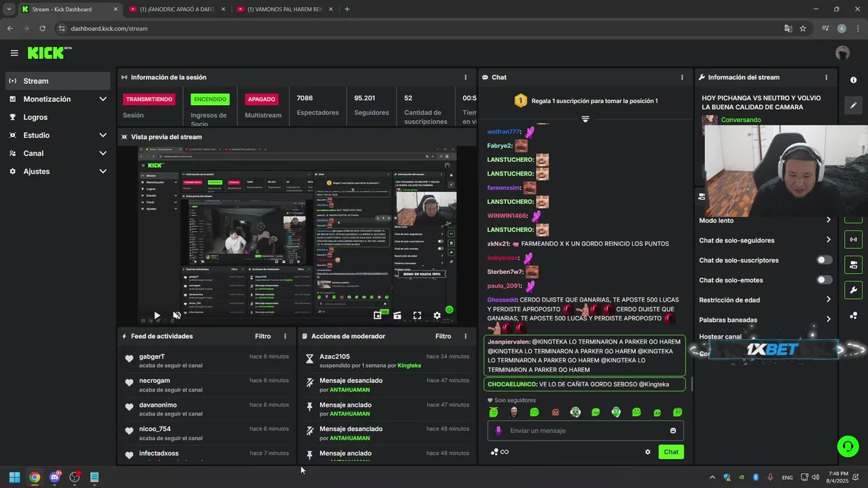This screenshot has width=868, height=488.
Task: Expand the Monetización sidebar section
Action: pos(58,99)
